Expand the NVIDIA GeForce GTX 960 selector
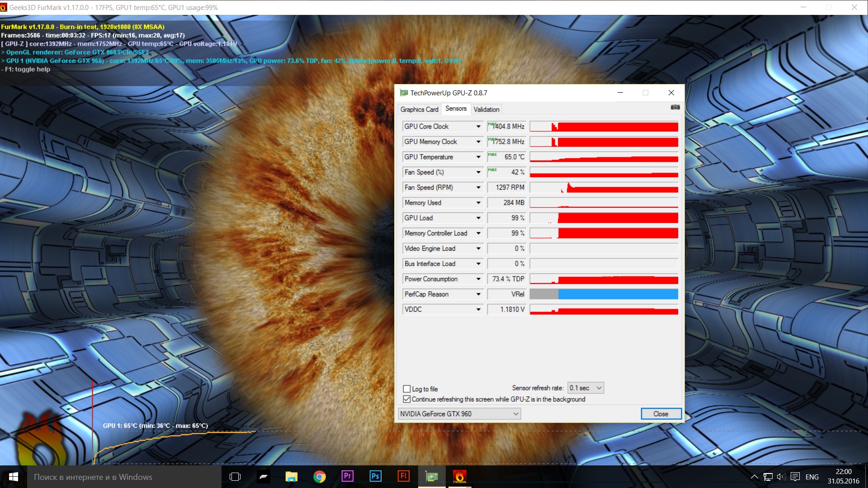Viewport: 868px width, 488px height. pos(459,414)
